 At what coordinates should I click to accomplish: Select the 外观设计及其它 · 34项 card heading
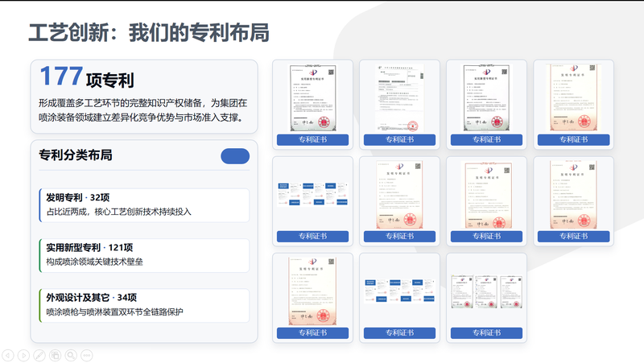click(91, 298)
